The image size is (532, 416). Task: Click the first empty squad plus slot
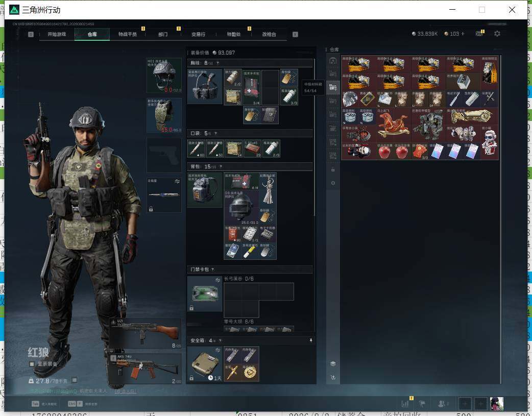[x=465, y=404]
